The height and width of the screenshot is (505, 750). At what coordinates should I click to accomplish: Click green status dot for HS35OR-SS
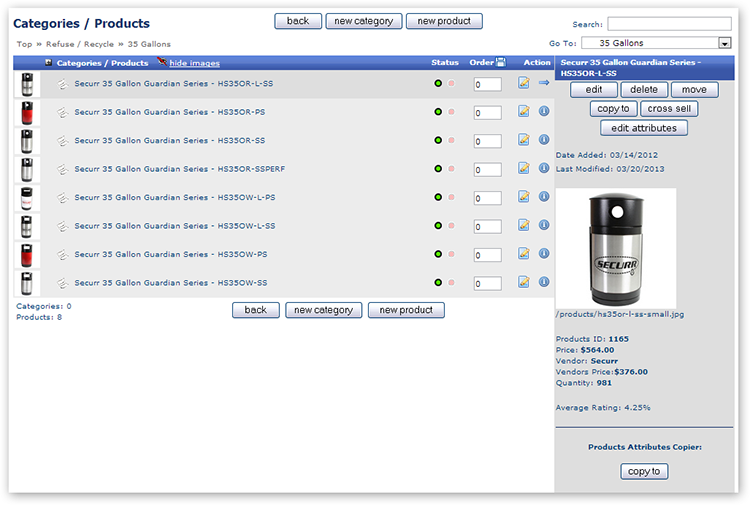[438, 140]
